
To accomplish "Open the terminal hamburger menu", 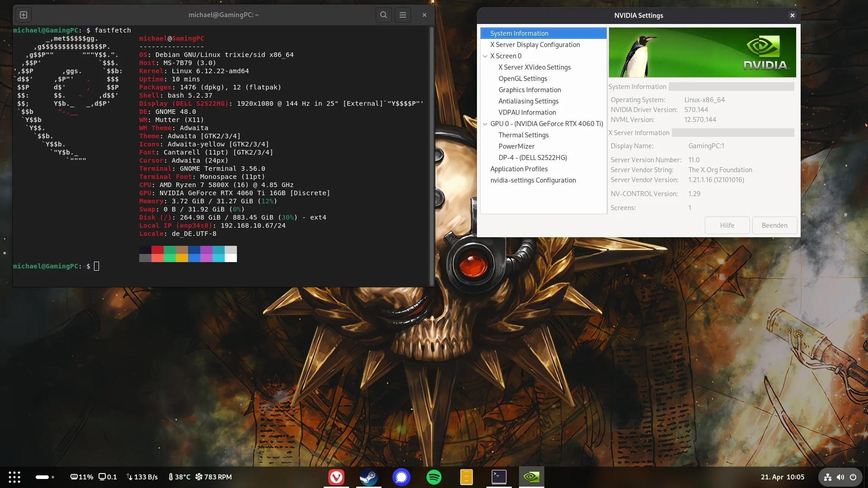I will coord(402,15).
